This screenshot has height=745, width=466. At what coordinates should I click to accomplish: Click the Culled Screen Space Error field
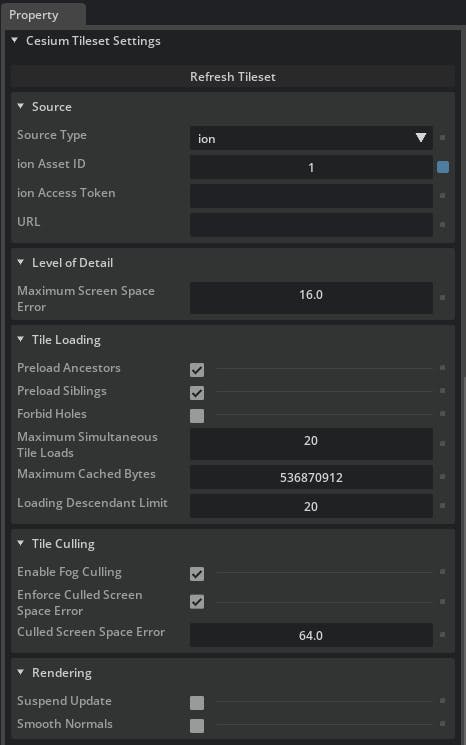point(311,635)
